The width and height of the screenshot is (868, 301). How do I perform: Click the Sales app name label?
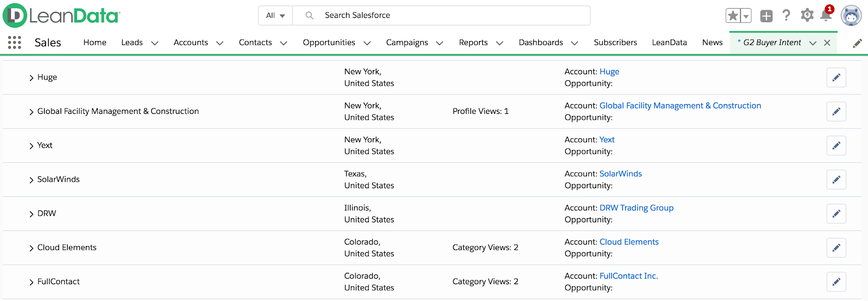pos(48,42)
